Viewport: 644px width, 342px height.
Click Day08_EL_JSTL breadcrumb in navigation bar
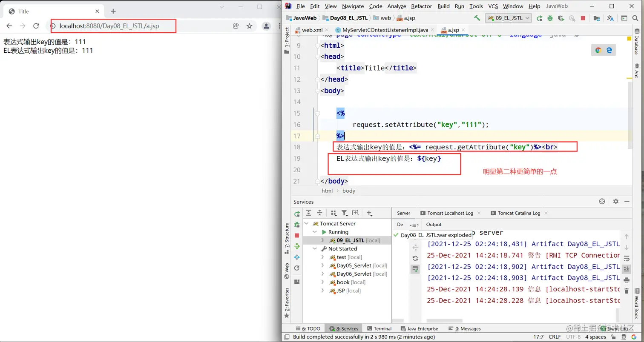(345, 18)
